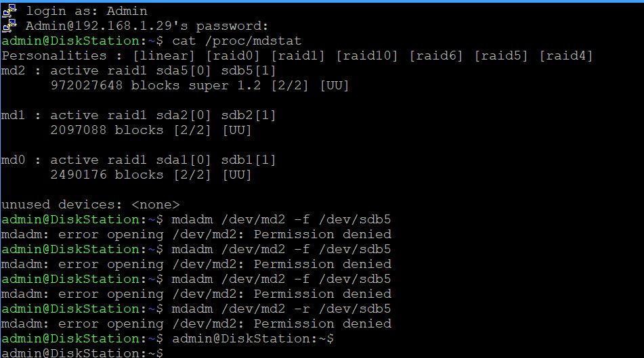
Task: Click the [raid10] personality entry
Action: tap(367, 55)
